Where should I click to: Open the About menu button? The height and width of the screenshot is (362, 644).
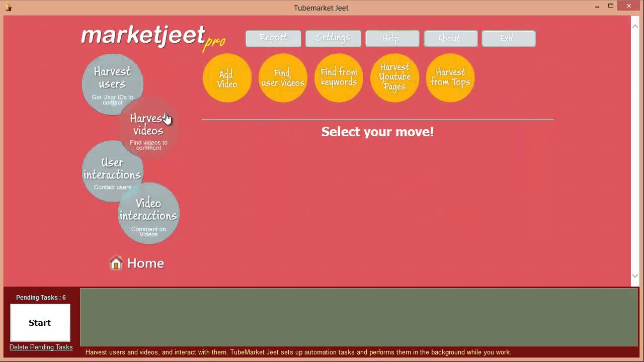click(450, 38)
